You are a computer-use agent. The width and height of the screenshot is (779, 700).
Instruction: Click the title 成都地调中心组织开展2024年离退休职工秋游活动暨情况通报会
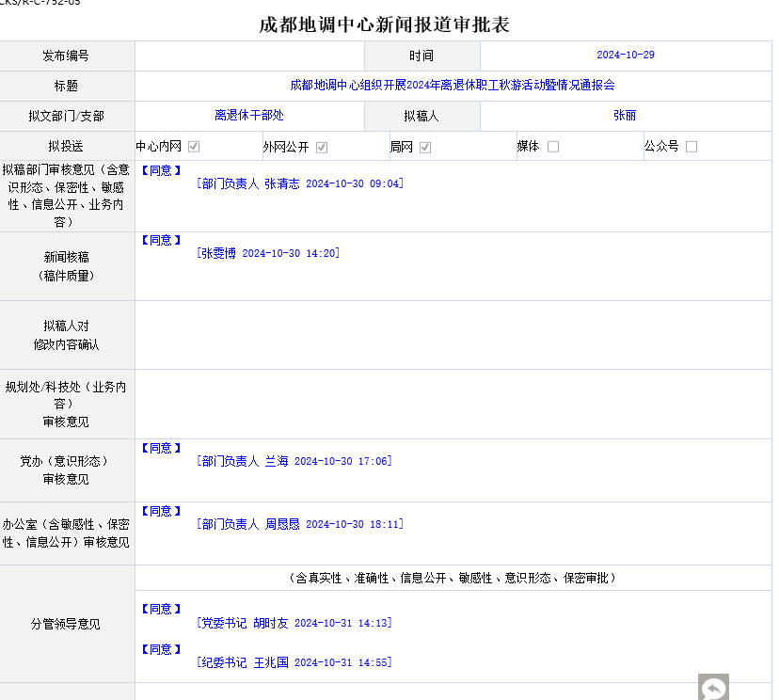point(453,85)
